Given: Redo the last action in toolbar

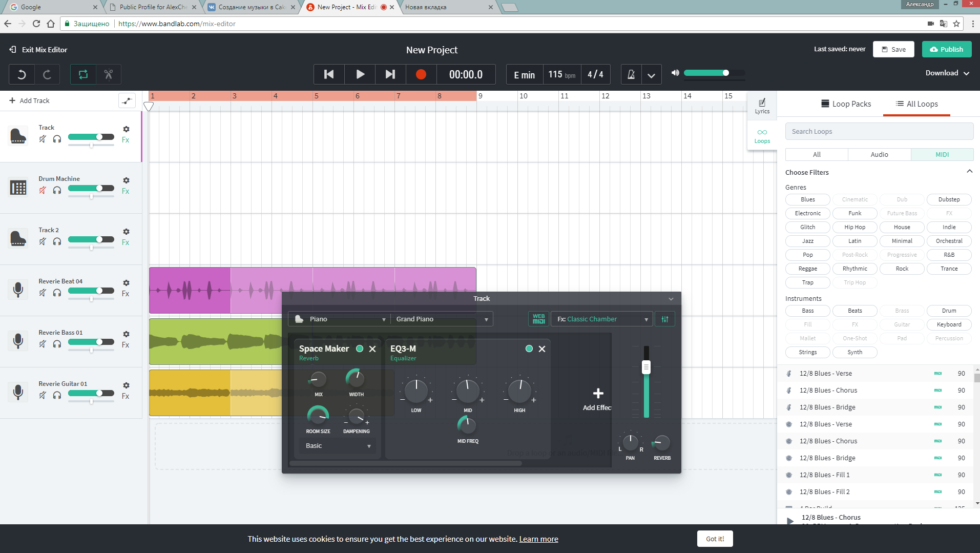Looking at the screenshot, I should tap(47, 75).
